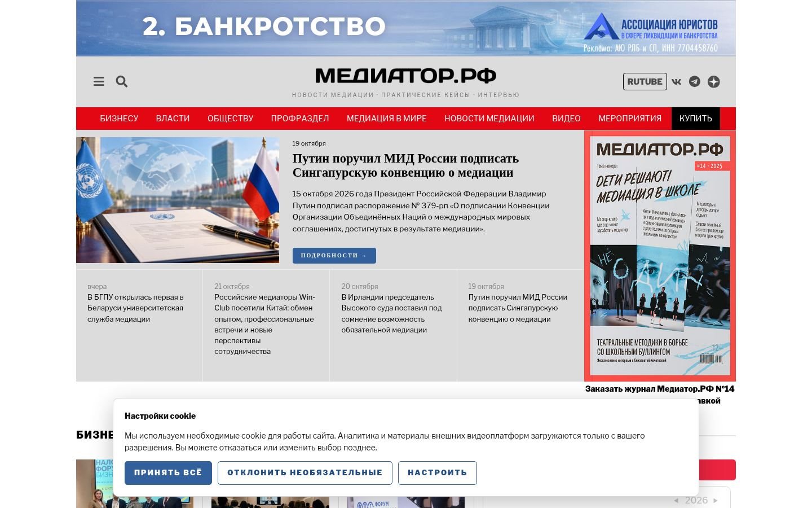Click the ПРИНЯТЬ ВСЁ cookie button
Screen dimensions: 812x508
pyautogui.click(x=168, y=473)
